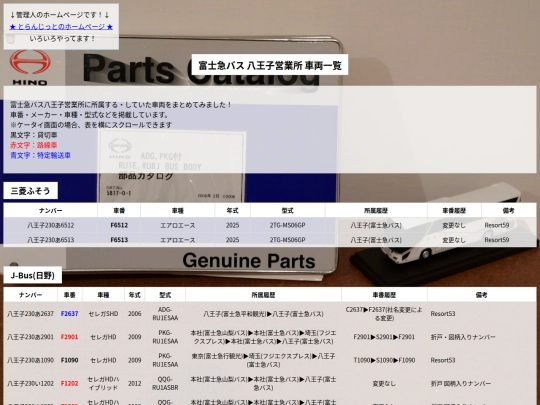The width and height of the screenshot is (540, 405).
Task: Click 折戸・図柄入りナンバー note in F2901 row
Action: [463, 337]
